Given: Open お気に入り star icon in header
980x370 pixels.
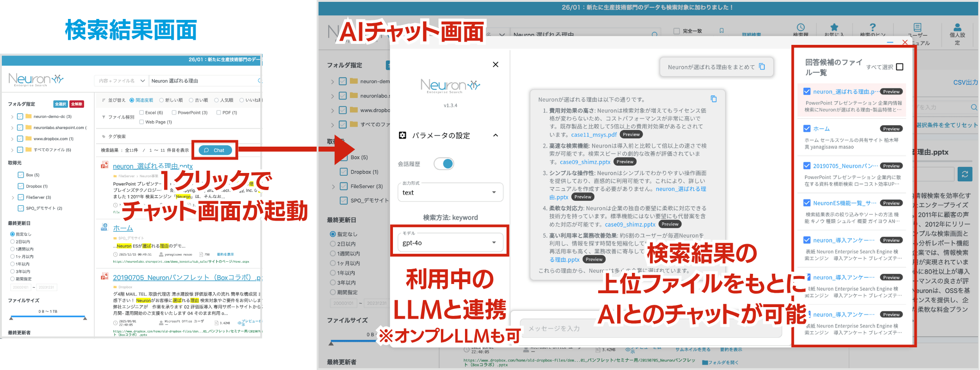Looking at the screenshot, I should click(834, 27).
